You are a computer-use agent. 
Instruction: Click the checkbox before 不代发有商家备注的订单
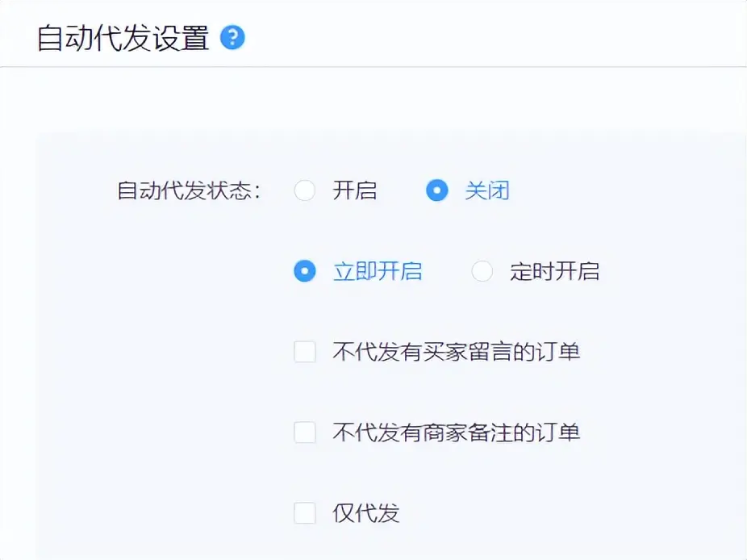coord(305,433)
